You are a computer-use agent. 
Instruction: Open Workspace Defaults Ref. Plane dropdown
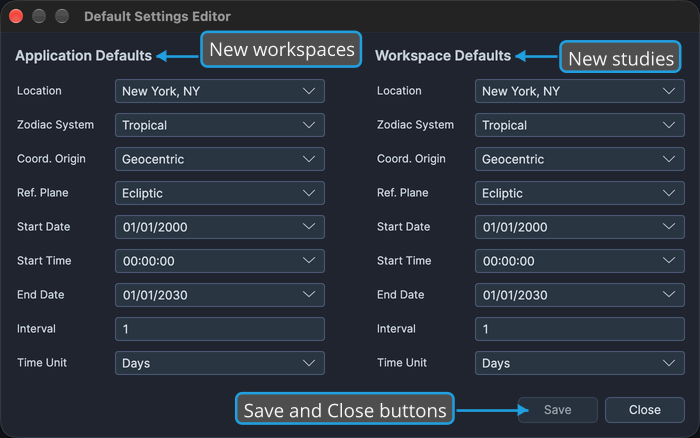click(x=579, y=193)
